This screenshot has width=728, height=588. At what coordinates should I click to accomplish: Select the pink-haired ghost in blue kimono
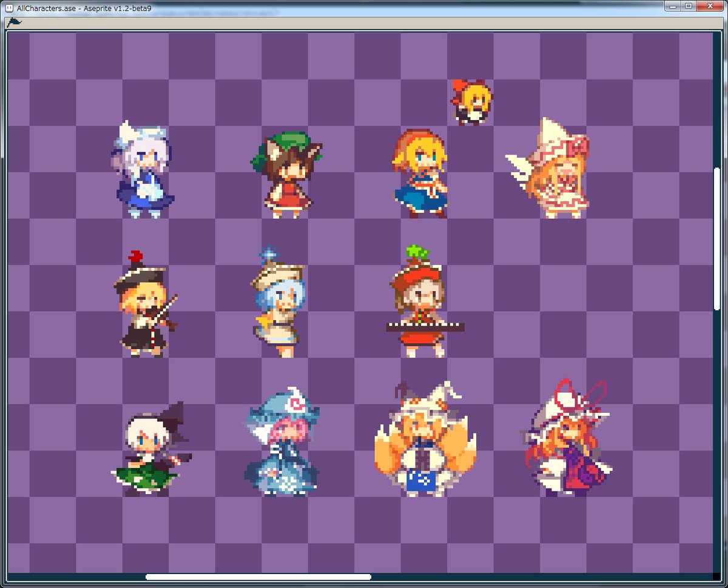coord(281,443)
